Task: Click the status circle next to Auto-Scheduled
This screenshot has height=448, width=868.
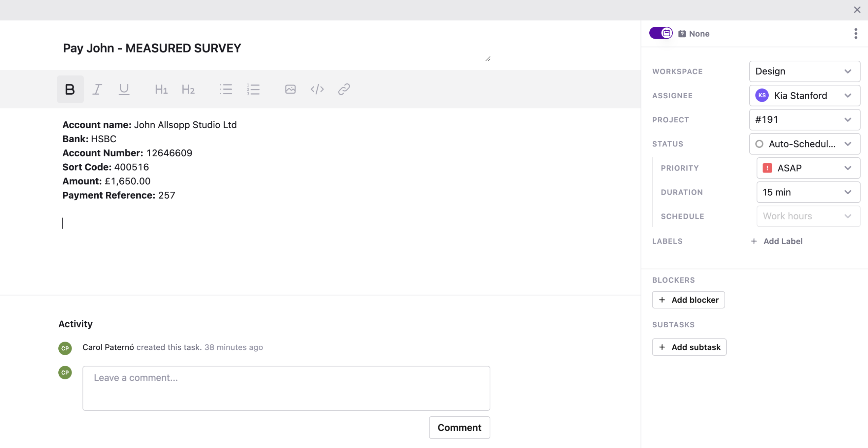Action: [759, 144]
